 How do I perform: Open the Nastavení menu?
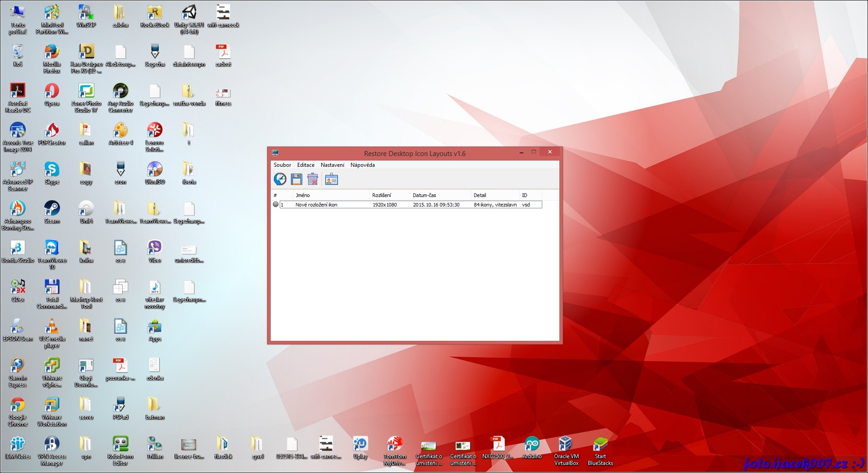(x=332, y=165)
